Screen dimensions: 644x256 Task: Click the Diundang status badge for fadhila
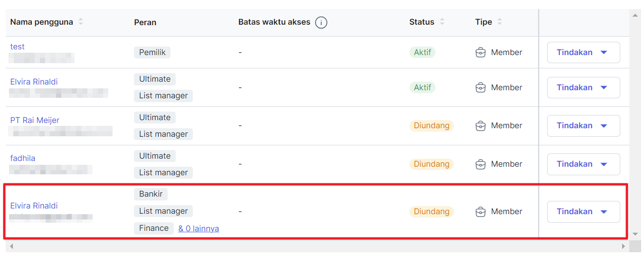(x=431, y=164)
